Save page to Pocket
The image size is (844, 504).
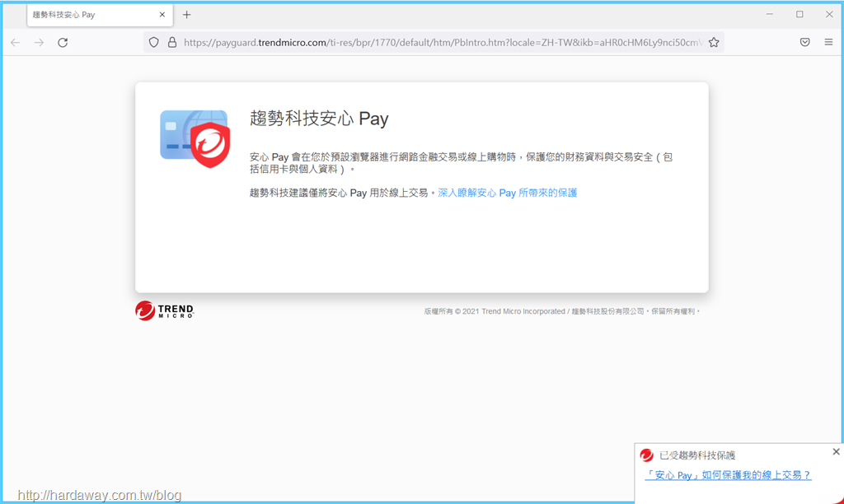click(x=804, y=43)
